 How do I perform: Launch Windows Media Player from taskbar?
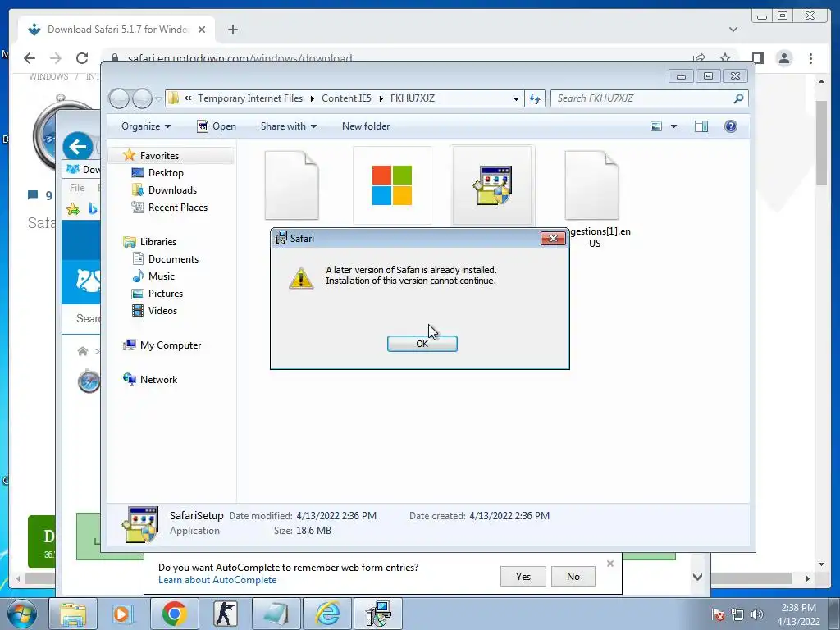(123, 614)
